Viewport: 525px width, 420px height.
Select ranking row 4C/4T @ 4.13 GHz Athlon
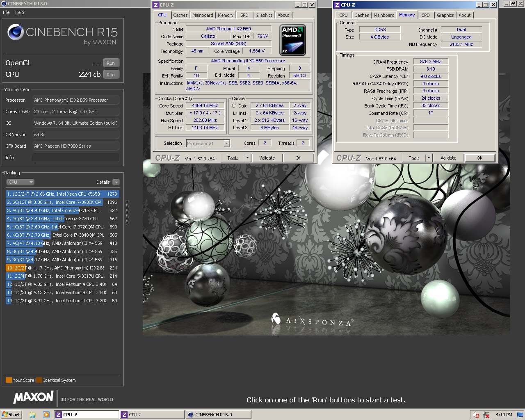tap(62, 243)
